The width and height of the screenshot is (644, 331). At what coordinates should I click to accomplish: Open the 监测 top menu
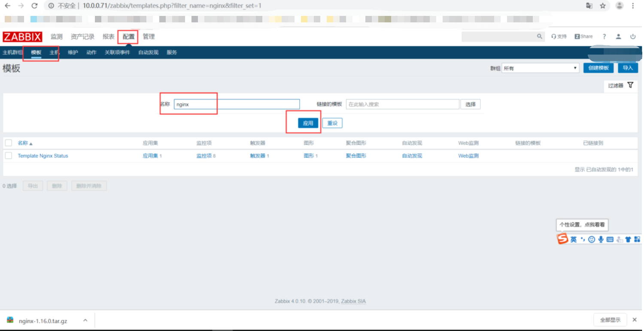pyautogui.click(x=56, y=37)
